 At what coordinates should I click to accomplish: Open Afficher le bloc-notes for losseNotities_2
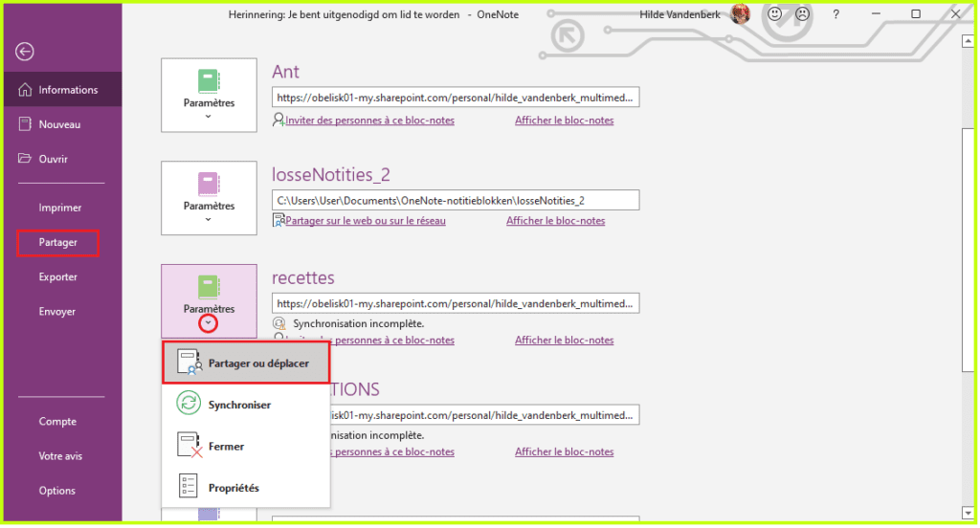(x=556, y=221)
